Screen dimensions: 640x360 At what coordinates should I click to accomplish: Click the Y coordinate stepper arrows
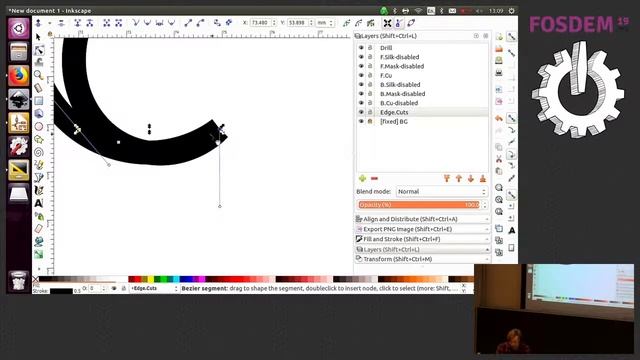pos(311,23)
